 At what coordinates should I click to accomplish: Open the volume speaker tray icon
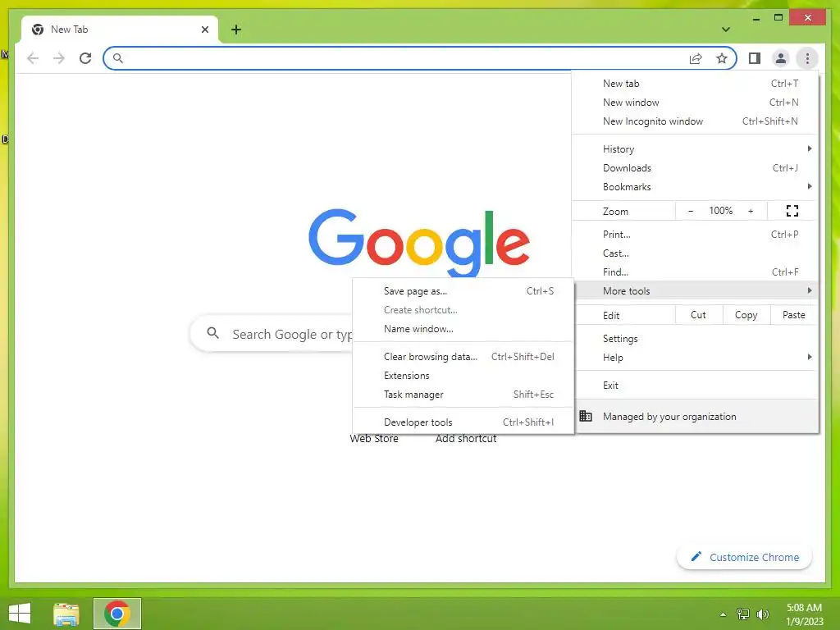click(x=762, y=614)
